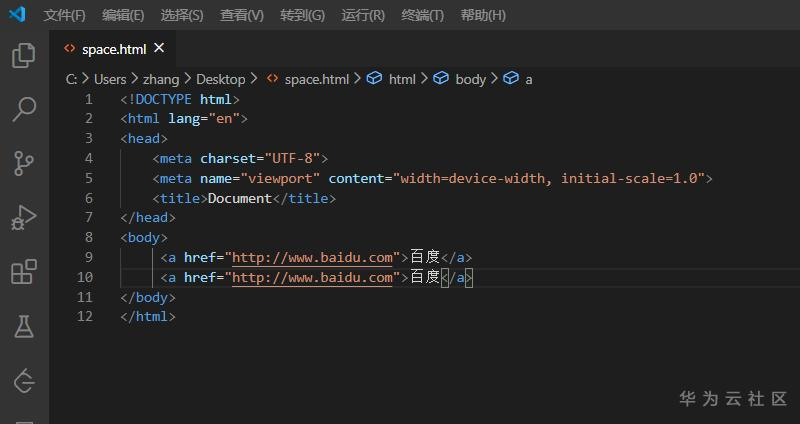Expand the Desktop breadcrumb folder

click(x=220, y=78)
